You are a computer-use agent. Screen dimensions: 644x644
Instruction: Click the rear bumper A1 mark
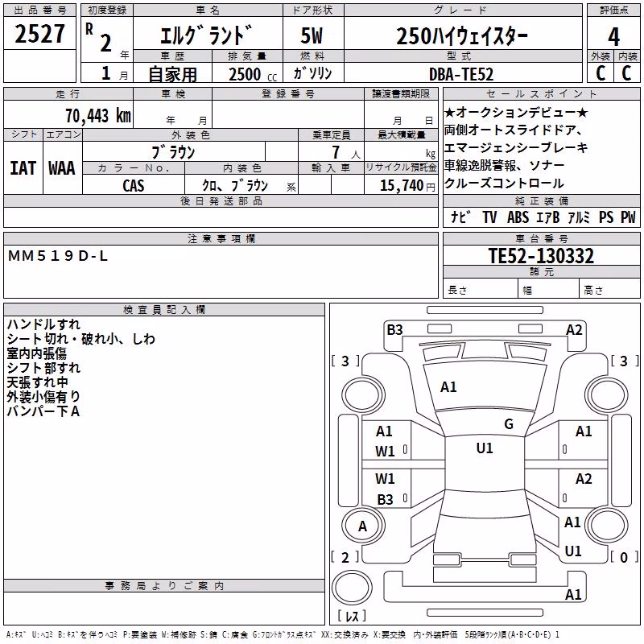click(573, 595)
